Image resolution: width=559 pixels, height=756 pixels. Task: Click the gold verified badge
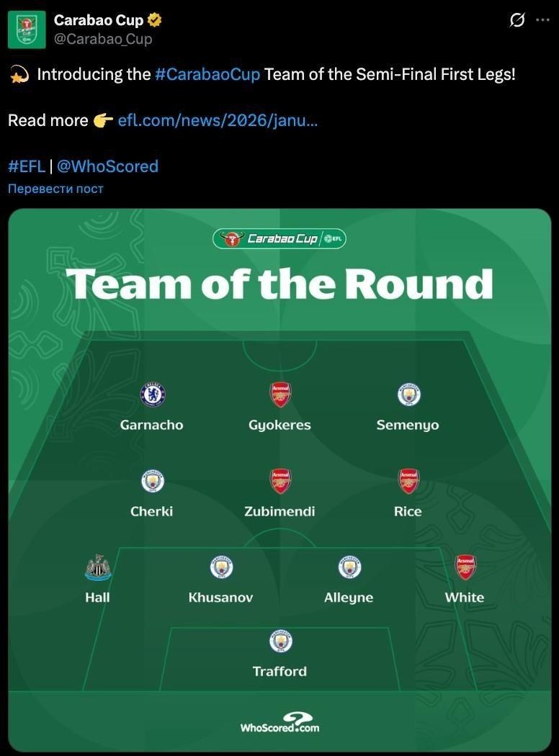point(154,20)
